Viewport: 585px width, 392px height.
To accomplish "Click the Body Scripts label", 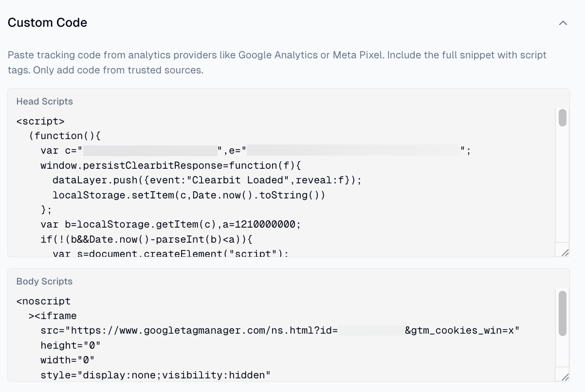I will point(44,281).
